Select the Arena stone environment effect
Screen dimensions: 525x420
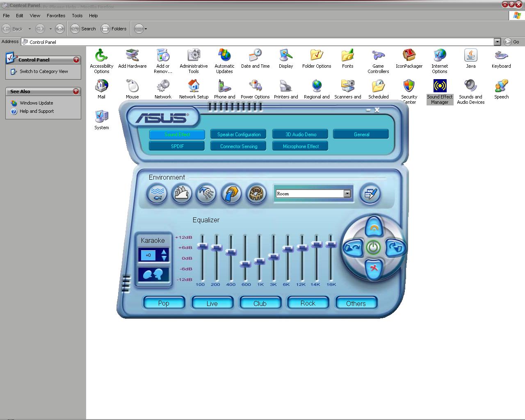256,194
